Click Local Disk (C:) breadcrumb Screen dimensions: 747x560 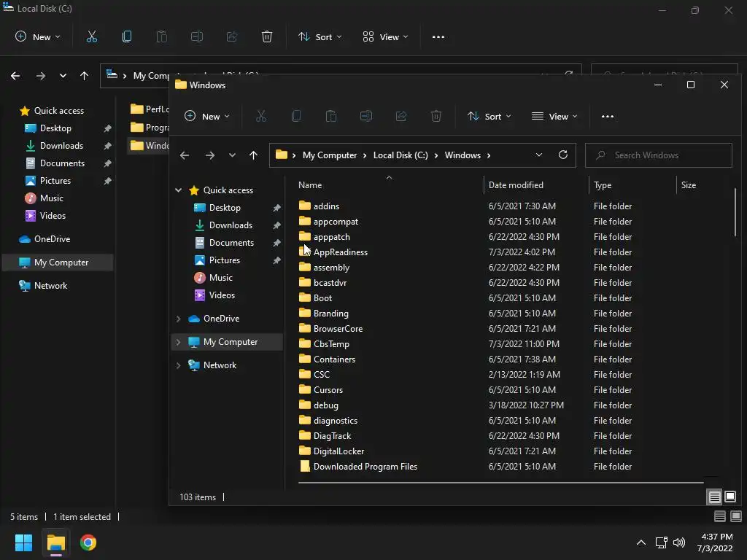tap(400, 155)
